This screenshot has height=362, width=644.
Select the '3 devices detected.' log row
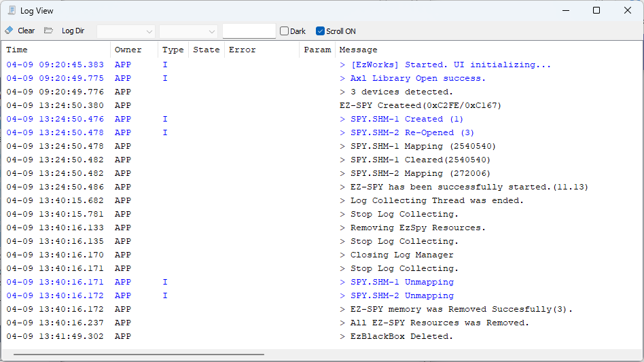click(322, 92)
